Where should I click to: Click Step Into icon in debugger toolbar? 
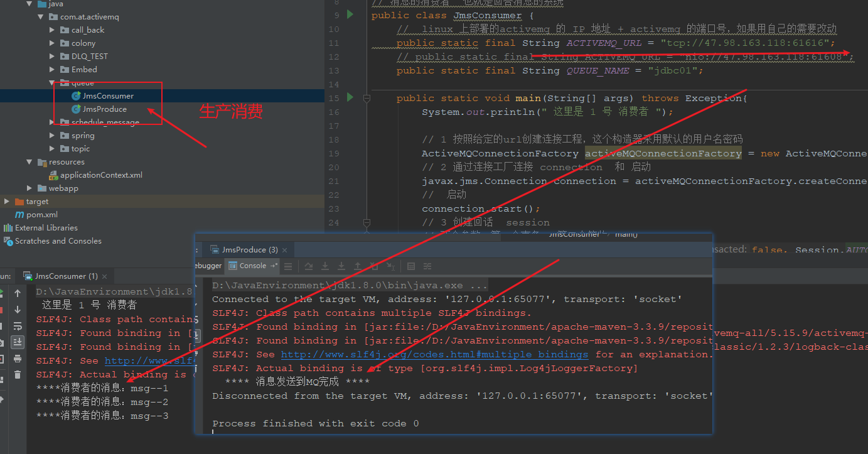tap(325, 266)
